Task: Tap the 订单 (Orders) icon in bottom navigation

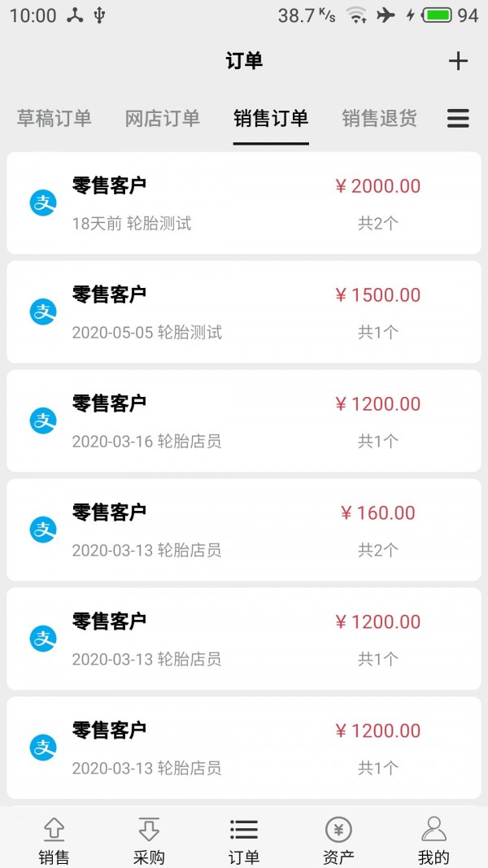Action: point(244,842)
